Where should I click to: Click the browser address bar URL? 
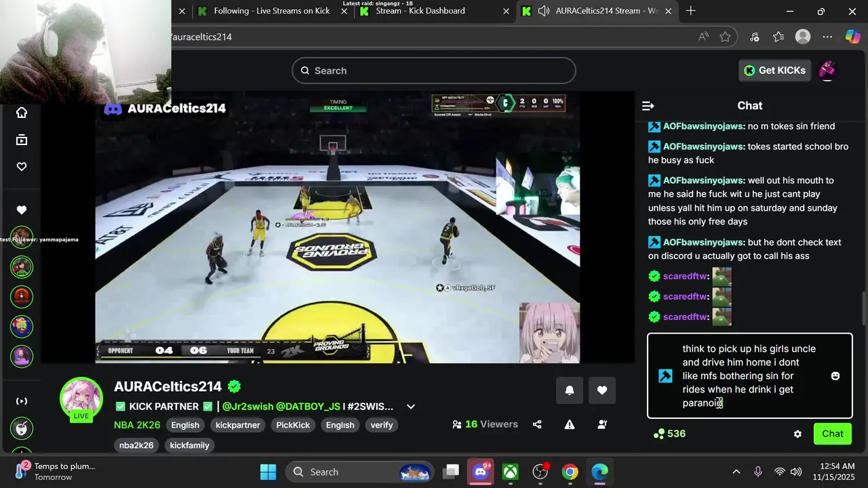click(201, 37)
